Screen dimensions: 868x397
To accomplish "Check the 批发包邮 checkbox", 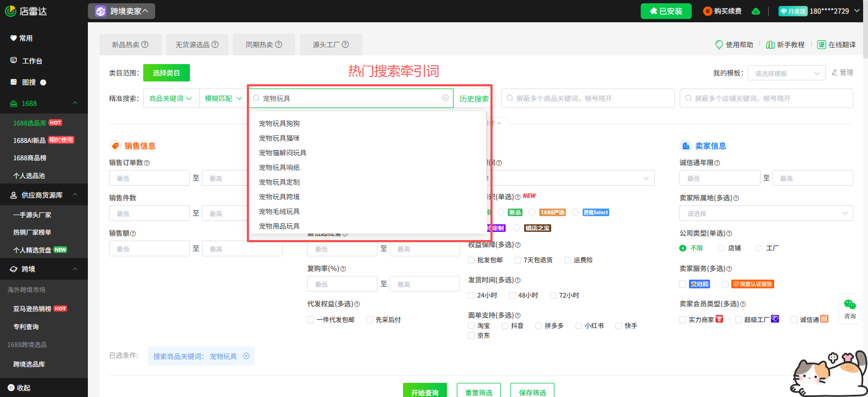I will (471, 260).
